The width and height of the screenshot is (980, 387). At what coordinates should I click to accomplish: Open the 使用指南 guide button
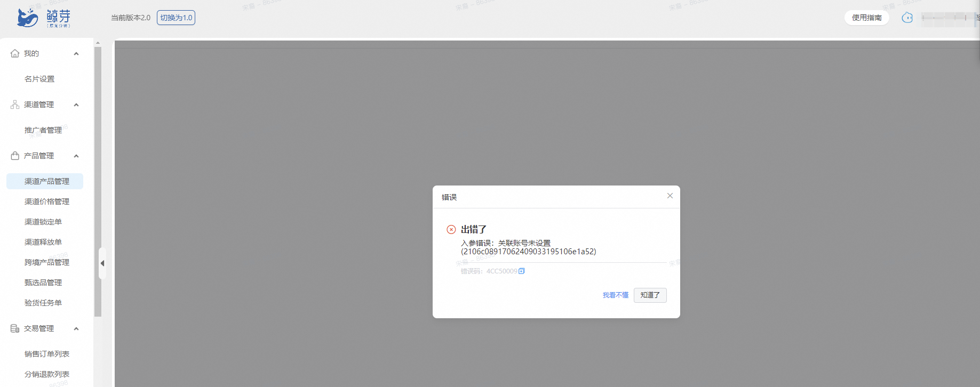click(866, 18)
